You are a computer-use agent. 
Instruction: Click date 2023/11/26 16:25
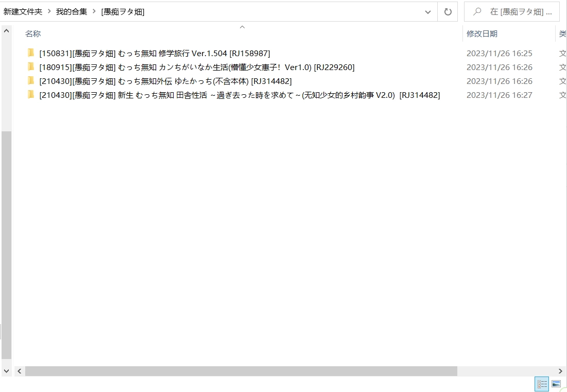[x=500, y=53]
